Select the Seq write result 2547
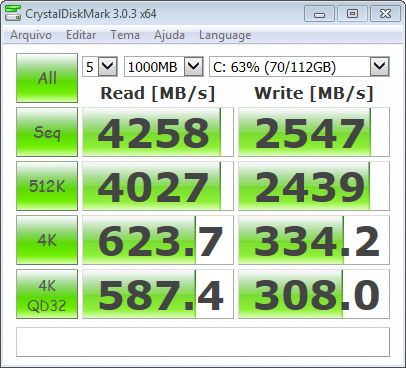406x368 pixels. 314,132
